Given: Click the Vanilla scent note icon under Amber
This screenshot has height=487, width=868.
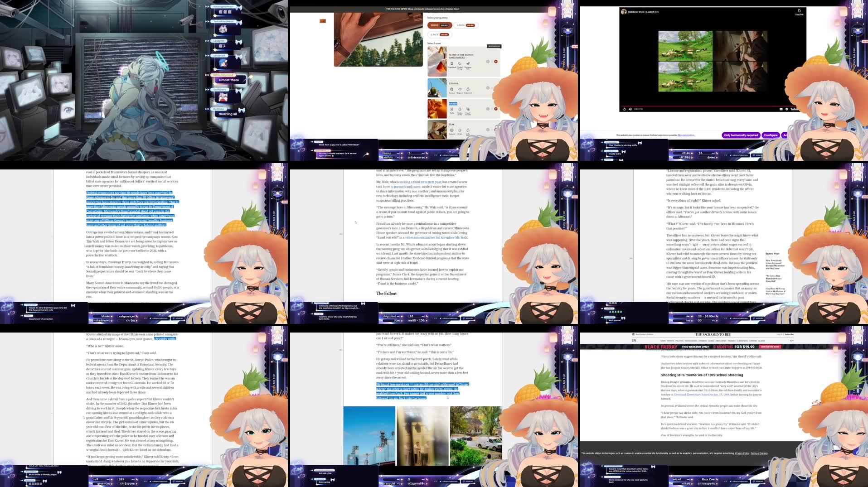Looking at the screenshot, I should [x=451, y=109].
